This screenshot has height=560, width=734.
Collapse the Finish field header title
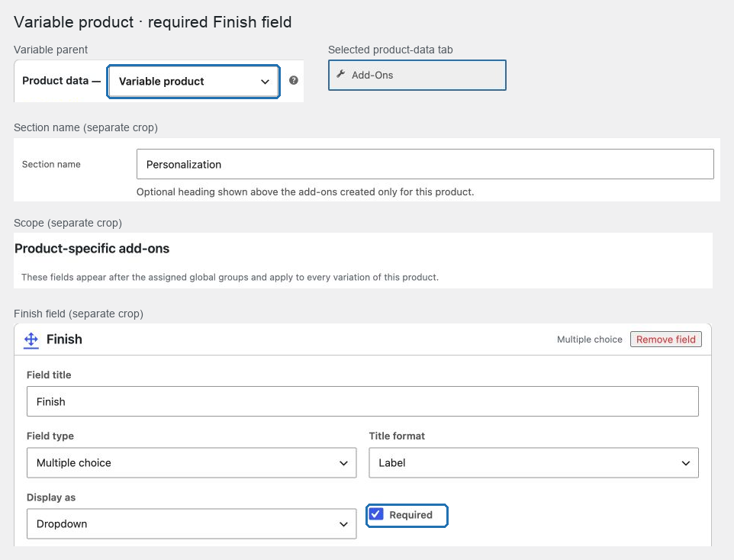tap(64, 339)
